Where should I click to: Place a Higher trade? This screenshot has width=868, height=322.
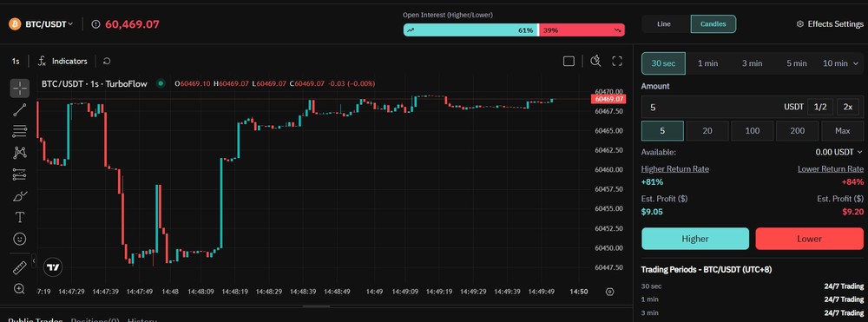694,239
